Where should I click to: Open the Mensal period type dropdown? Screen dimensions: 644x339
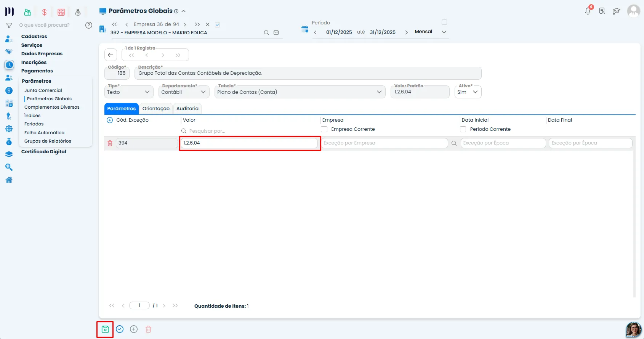(431, 32)
